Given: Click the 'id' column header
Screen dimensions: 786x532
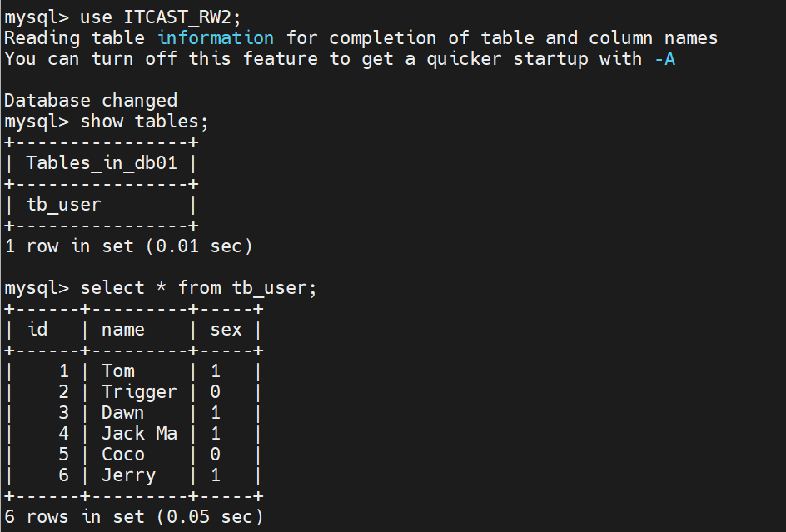Looking at the screenshot, I should (37, 330).
